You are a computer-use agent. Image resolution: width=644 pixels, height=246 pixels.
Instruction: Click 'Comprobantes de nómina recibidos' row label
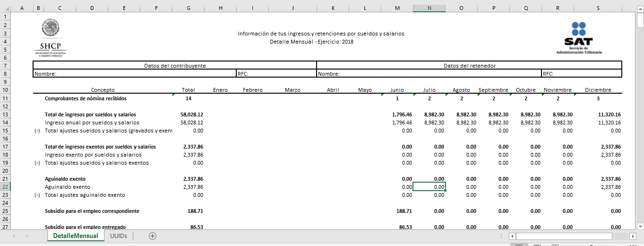86,98
